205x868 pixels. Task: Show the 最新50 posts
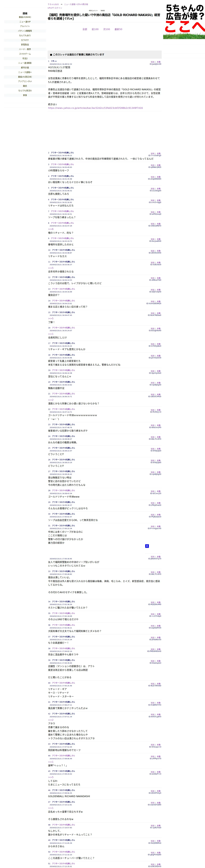118,29
